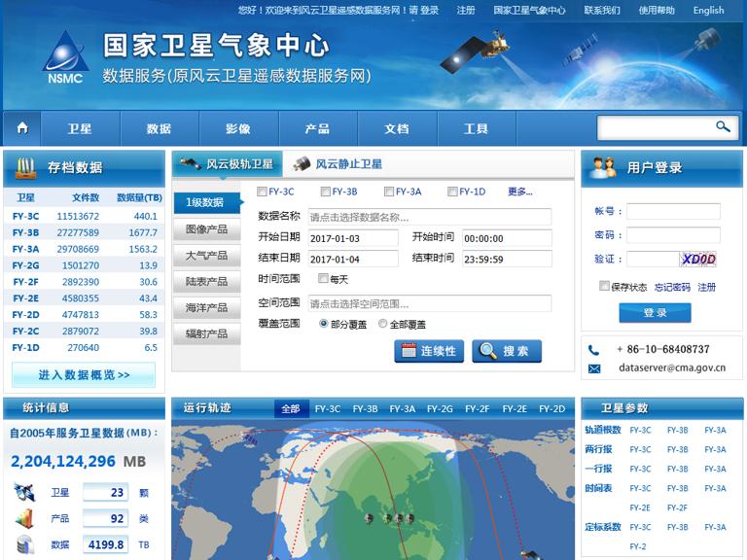Check the FY-3C satellite checkbox
The width and height of the screenshot is (747, 560).
[x=262, y=192]
